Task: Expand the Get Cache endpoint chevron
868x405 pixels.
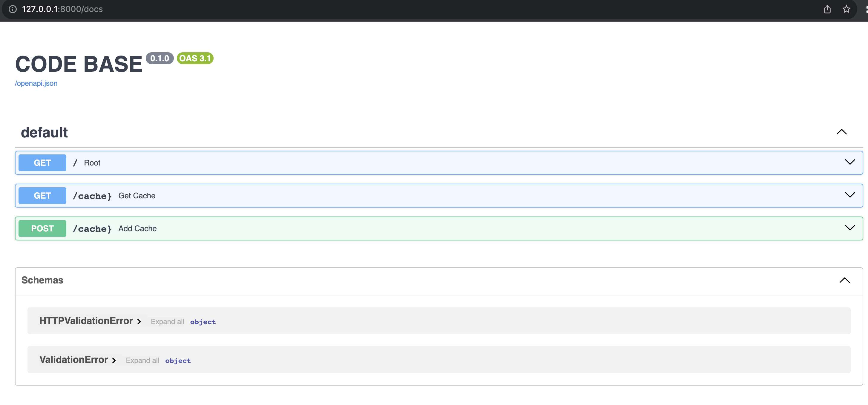Action: pos(850,195)
